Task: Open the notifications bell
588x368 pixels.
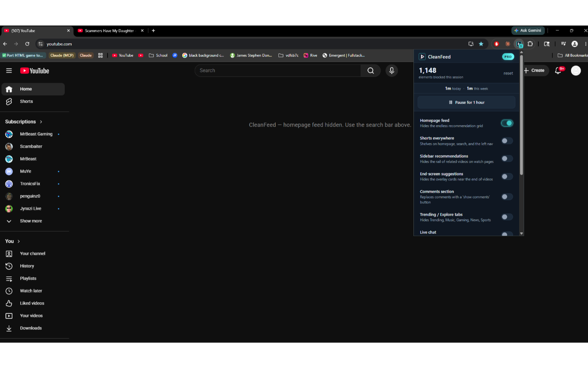Action: 558,70
